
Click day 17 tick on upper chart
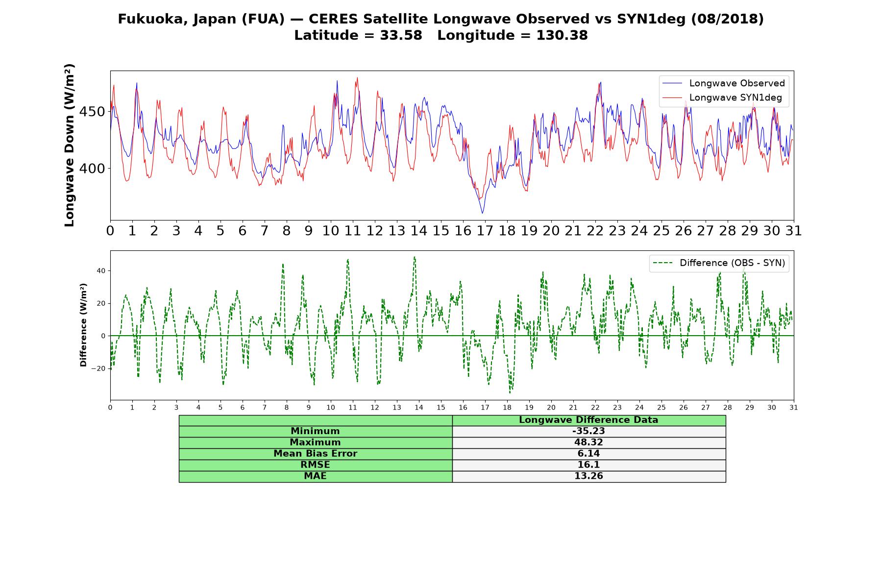(485, 230)
